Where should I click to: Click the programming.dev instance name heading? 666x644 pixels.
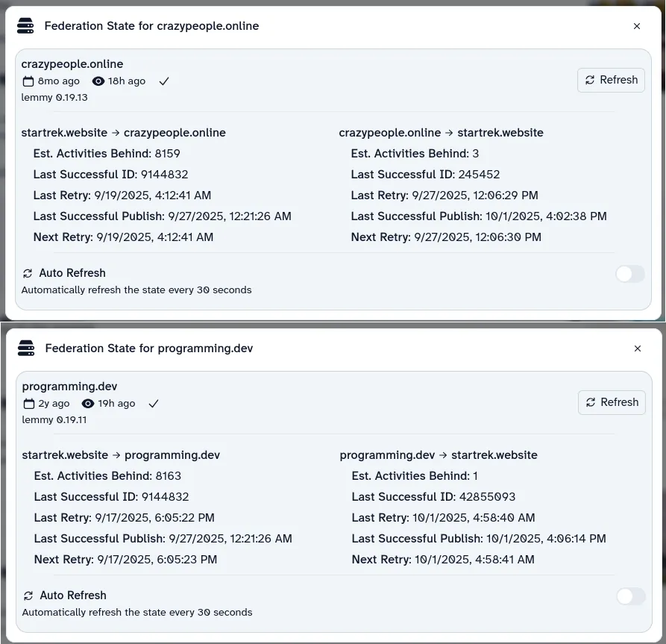pos(69,387)
